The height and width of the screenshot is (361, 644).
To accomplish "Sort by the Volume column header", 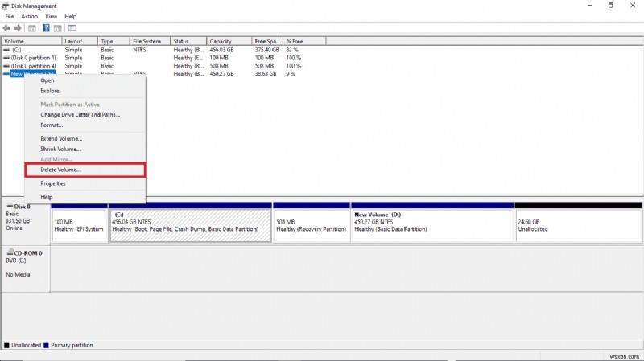I will pos(31,41).
